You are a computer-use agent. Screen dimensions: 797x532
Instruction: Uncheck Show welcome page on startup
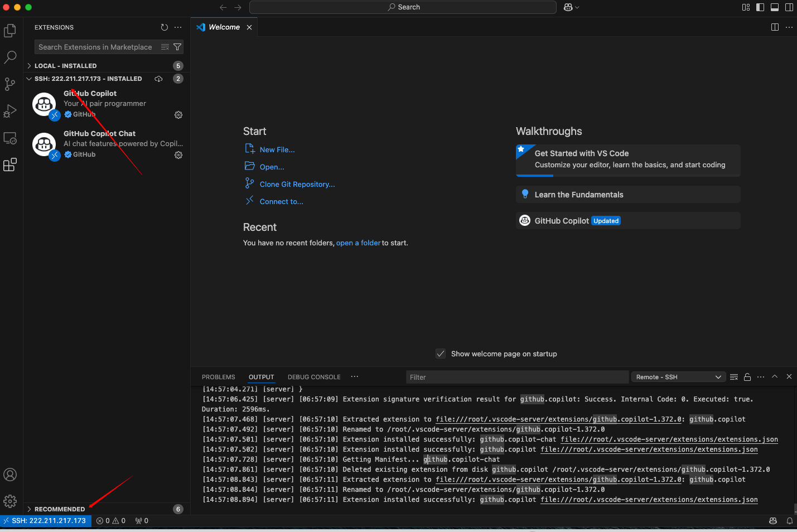point(441,354)
